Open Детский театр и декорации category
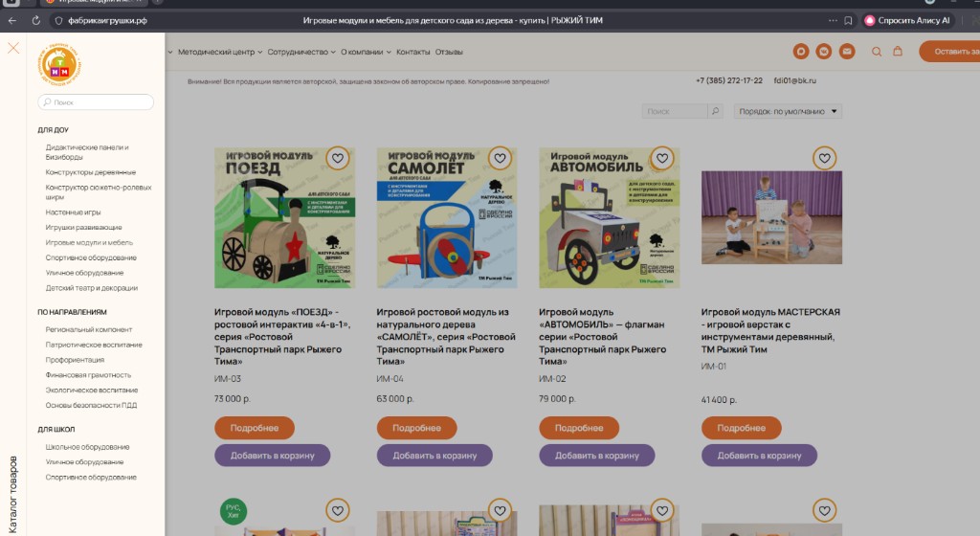 point(91,288)
